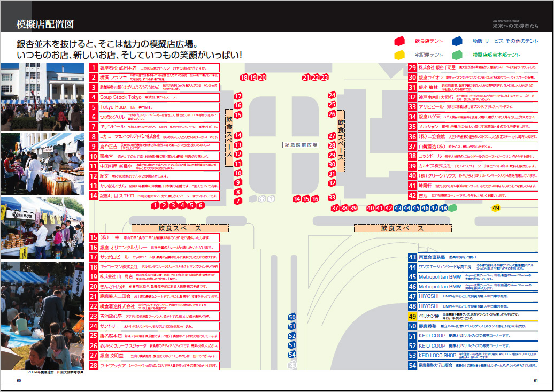Screen dimensions: 554x392
Task: Click map hexagon marker 29
Action: click(332, 155)
